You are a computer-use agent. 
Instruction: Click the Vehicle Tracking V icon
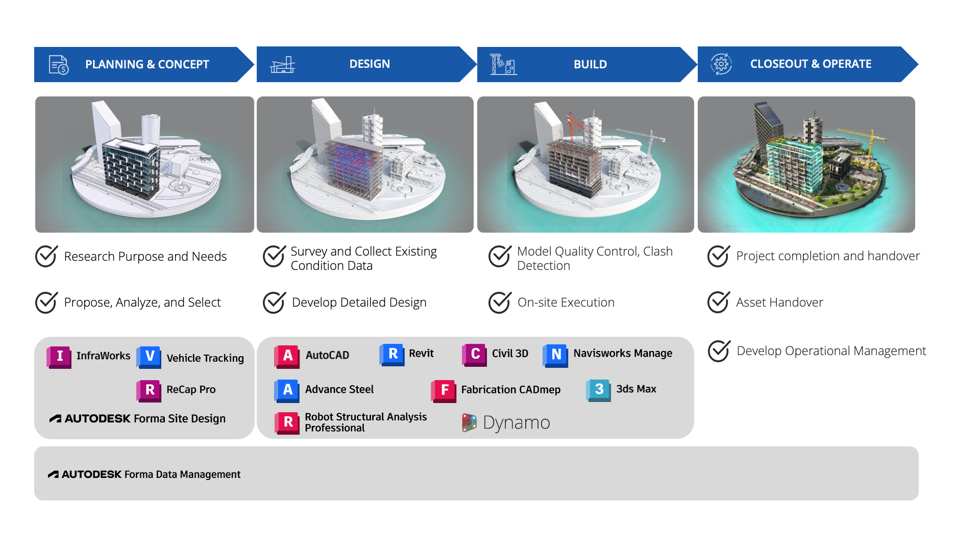(x=149, y=357)
